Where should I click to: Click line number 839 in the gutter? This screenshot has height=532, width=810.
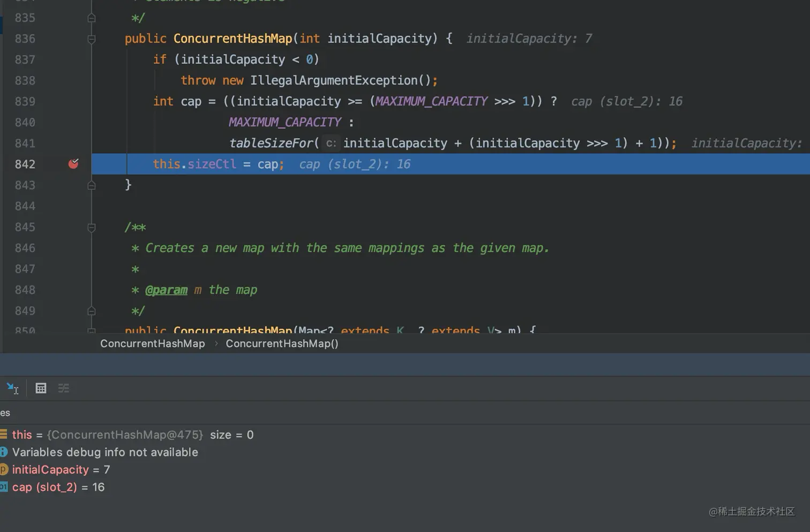click(x=25, y=101)
